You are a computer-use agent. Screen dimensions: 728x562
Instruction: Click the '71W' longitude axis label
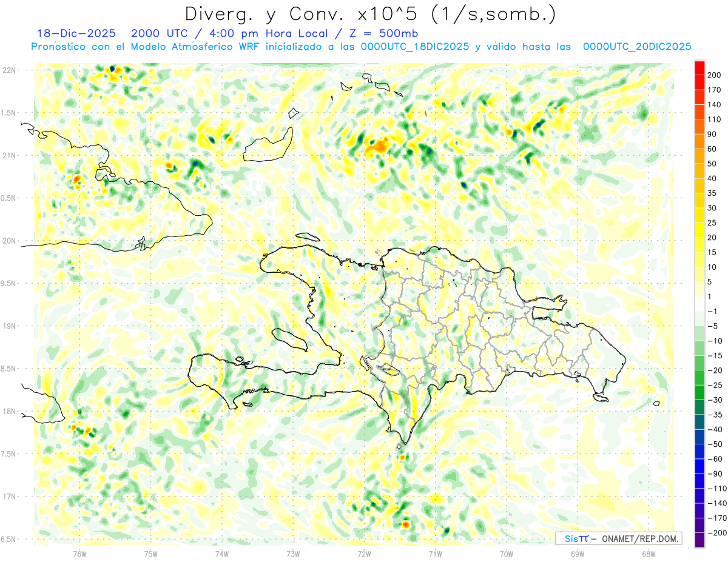tap(435, 554)
